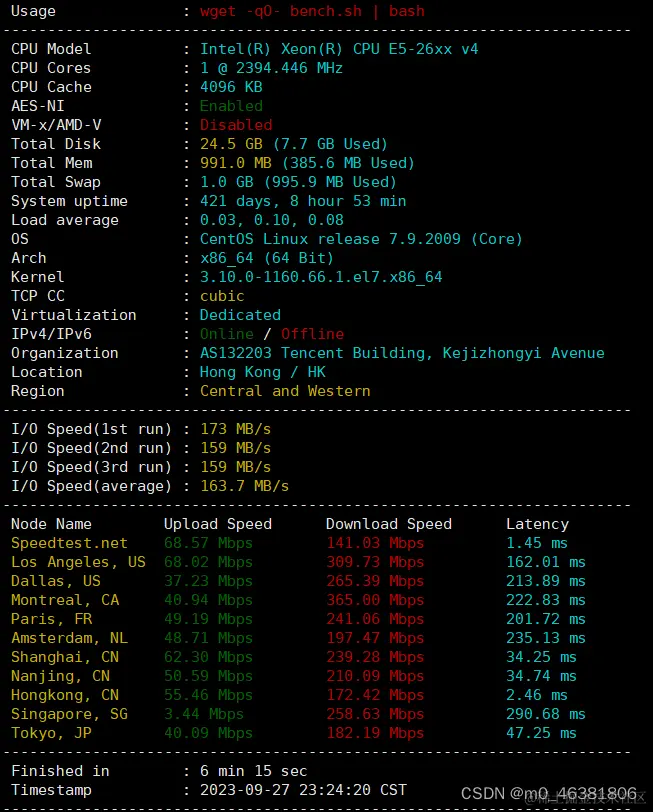Click I/O Speed 2nd run value '159 MB/s'
Viewport: 653px width, 812px height.
tap(236, 448)
